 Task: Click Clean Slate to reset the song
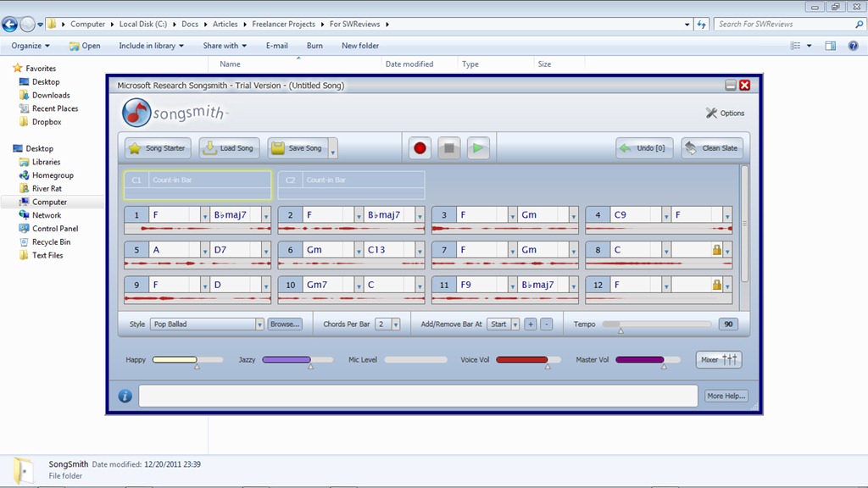[712, 148]
